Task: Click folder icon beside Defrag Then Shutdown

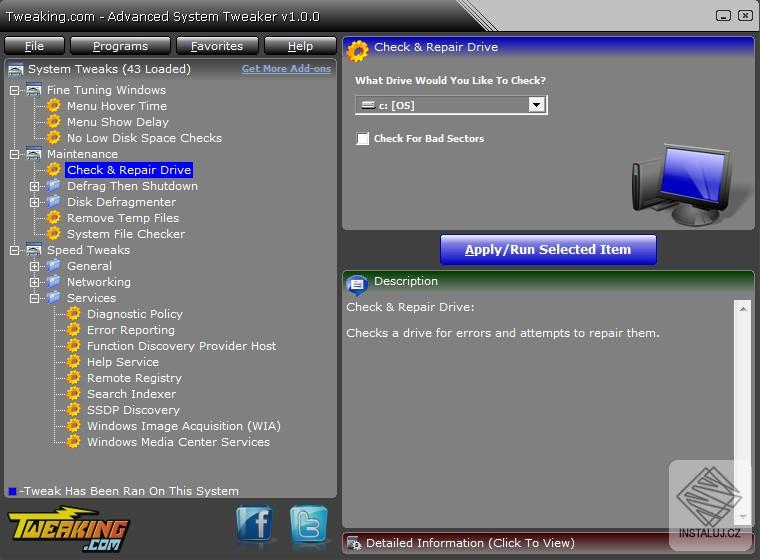Action: pyautogui.click(x=53, y=185)
